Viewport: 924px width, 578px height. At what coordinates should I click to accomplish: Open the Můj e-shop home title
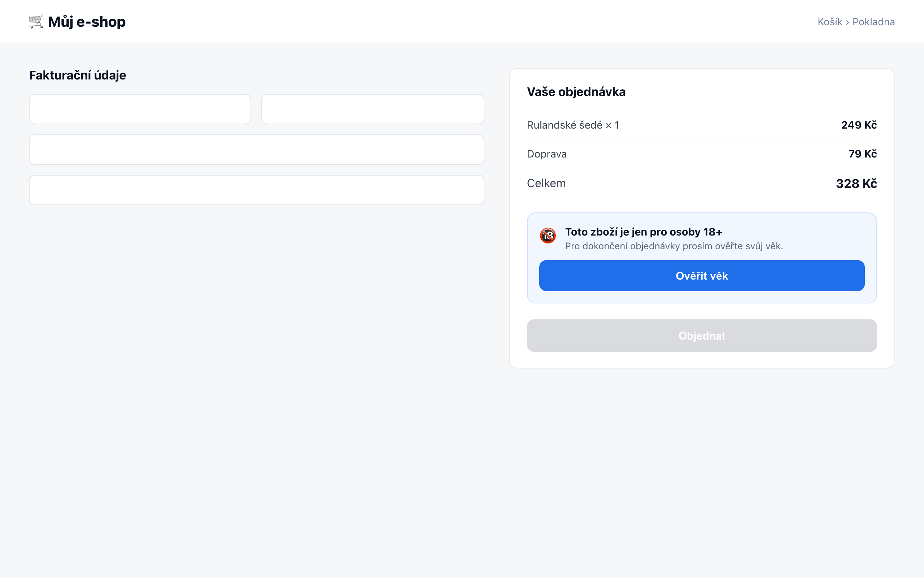[x=87, y=22]
